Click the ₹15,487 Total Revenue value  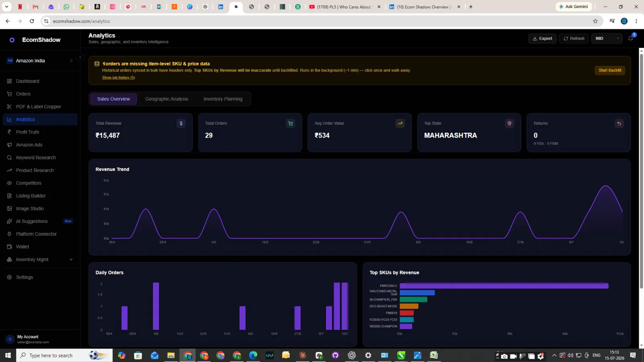tap(107, 136)
